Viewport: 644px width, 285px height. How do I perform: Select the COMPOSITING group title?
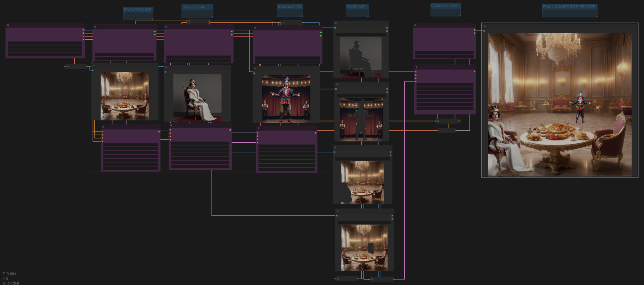click(445, 6)
